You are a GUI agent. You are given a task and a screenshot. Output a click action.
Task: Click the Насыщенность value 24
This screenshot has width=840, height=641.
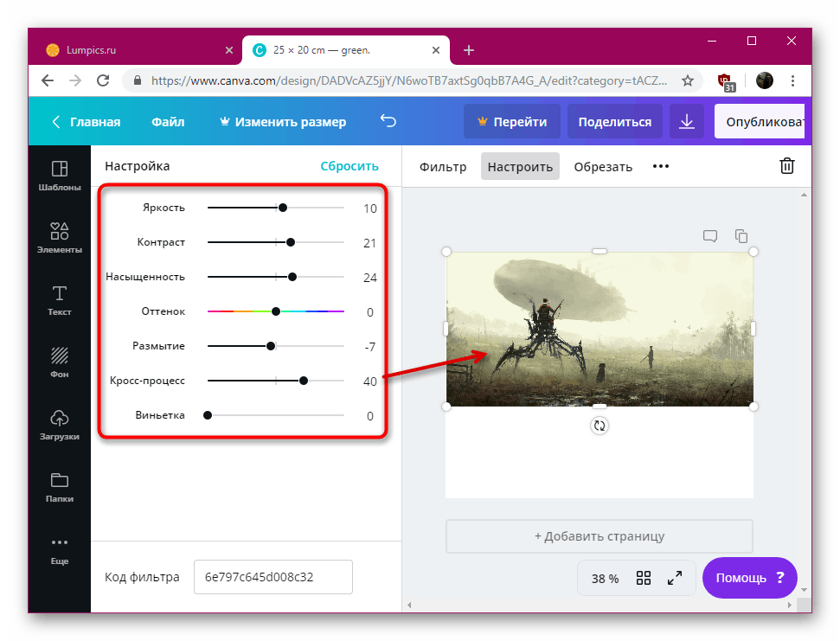[x=370, y=278]
